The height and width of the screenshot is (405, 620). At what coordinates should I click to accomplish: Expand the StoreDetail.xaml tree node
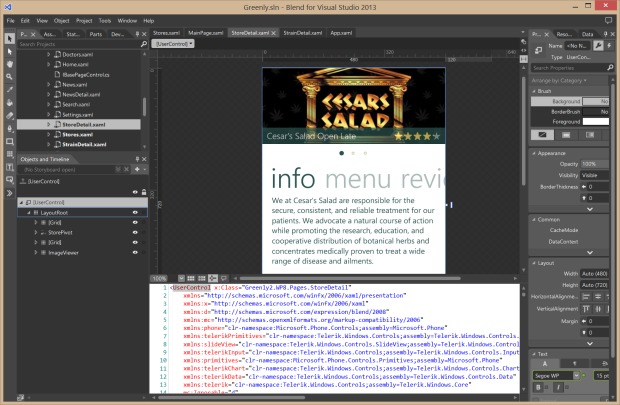point(49,125)
